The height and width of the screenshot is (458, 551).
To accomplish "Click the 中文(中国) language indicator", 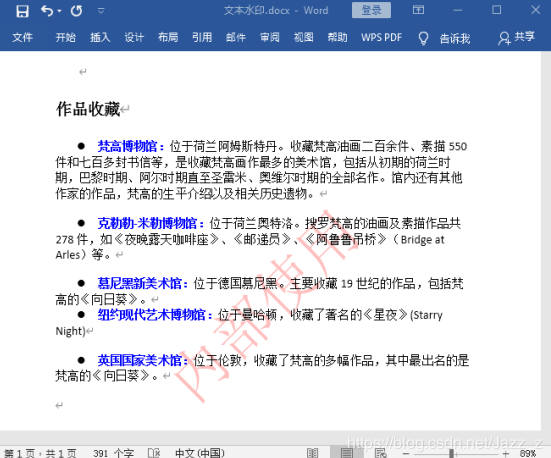I will tap(200, 453).
